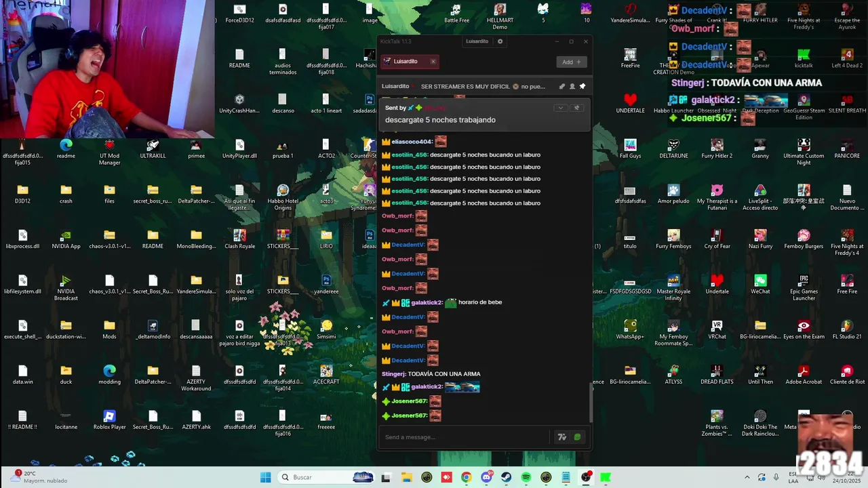Select Clash Royale desktop icon
The height and width of the screenshot is (488, 868).
click(x=239, y=239)
